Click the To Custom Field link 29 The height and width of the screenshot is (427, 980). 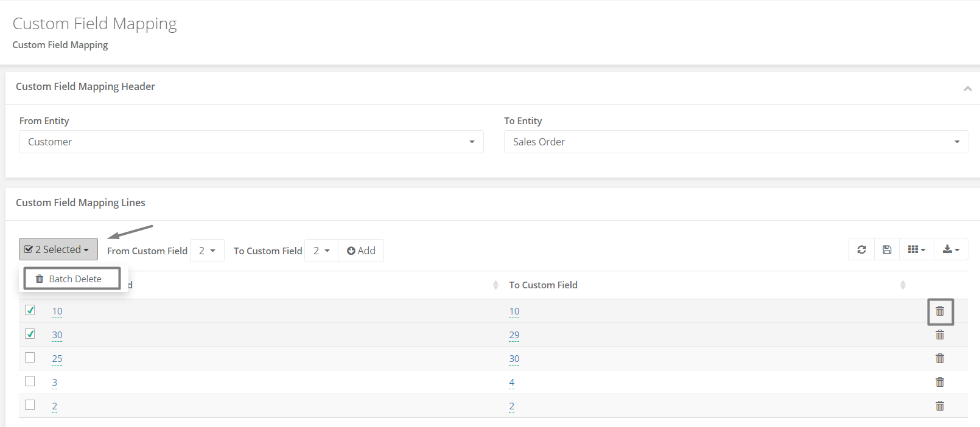click(514, 335)
